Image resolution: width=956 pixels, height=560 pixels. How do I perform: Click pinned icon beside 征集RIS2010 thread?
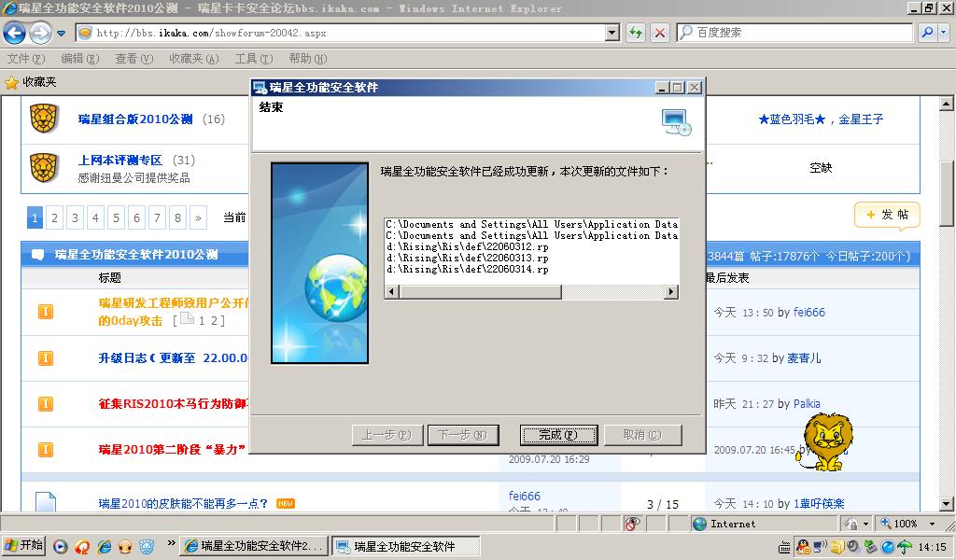click(x=46, y=404)
